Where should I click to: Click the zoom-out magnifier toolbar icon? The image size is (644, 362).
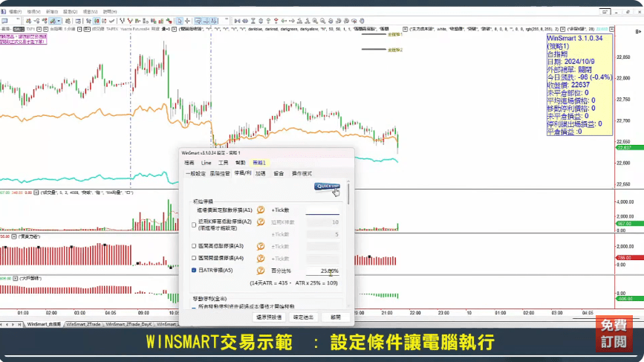point(322,21)
